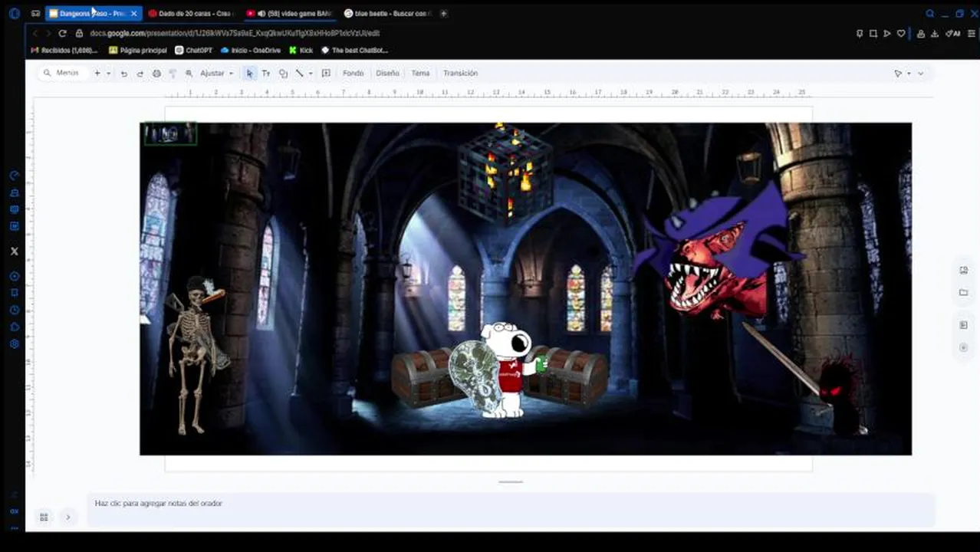The image size is (980, 552).
Task: Open the workspaces icon beside the tabs
Action: tap(35, 14)
